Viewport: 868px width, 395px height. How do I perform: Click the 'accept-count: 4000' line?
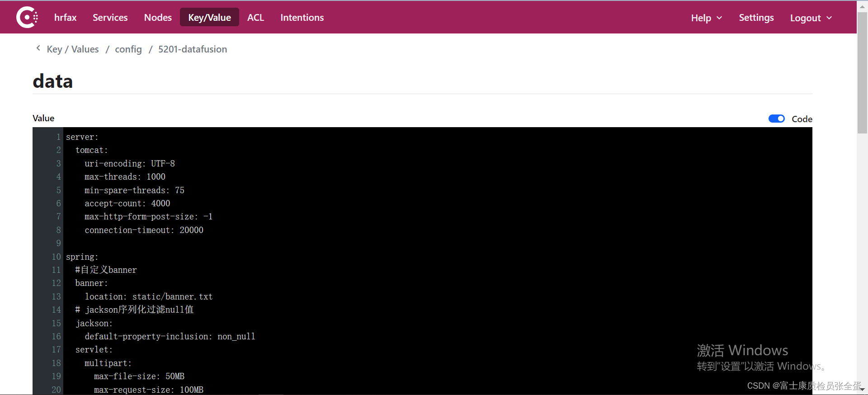[x=127, y=204]
